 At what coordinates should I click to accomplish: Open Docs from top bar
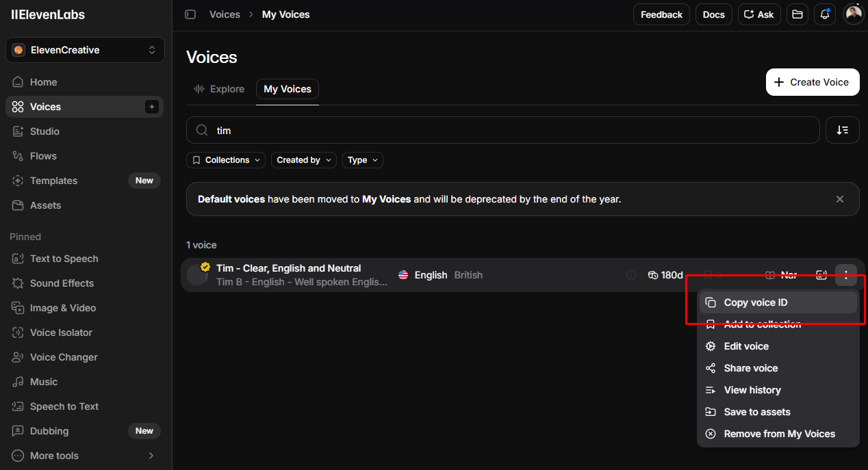(x=713, y=14)
